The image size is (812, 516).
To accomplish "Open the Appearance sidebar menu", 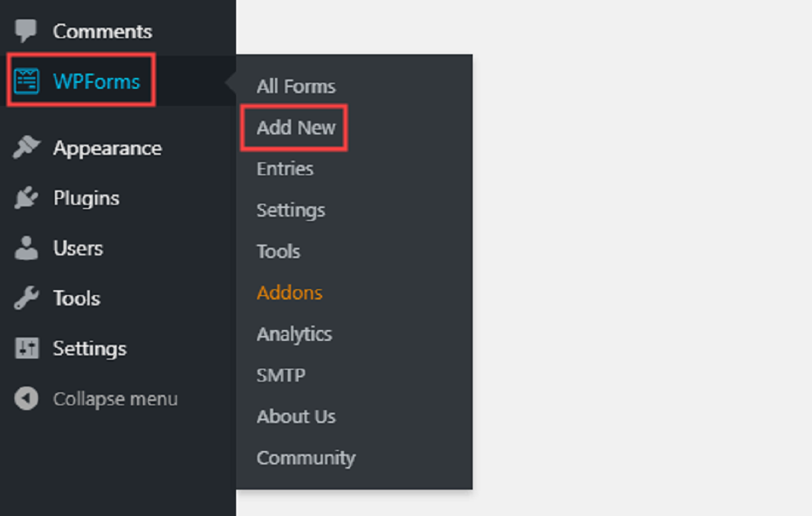I will click(107, 149).
